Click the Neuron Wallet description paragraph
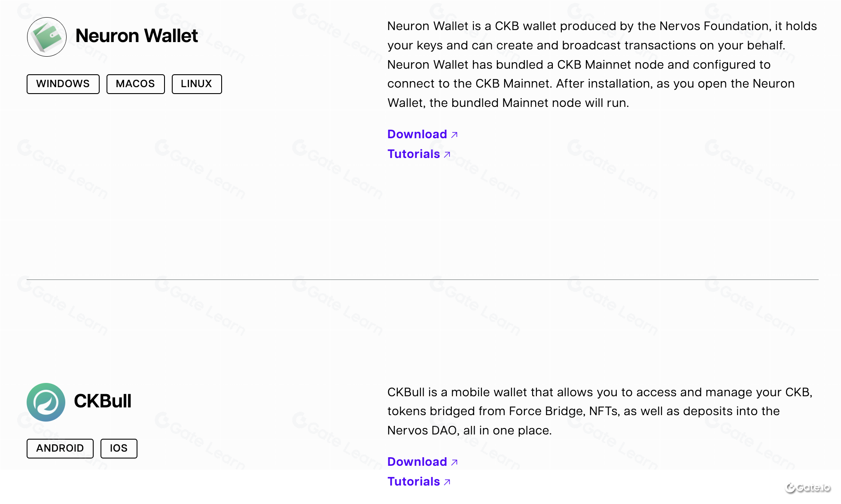Viewport: 841px width, 504px height. click(602, 64)
